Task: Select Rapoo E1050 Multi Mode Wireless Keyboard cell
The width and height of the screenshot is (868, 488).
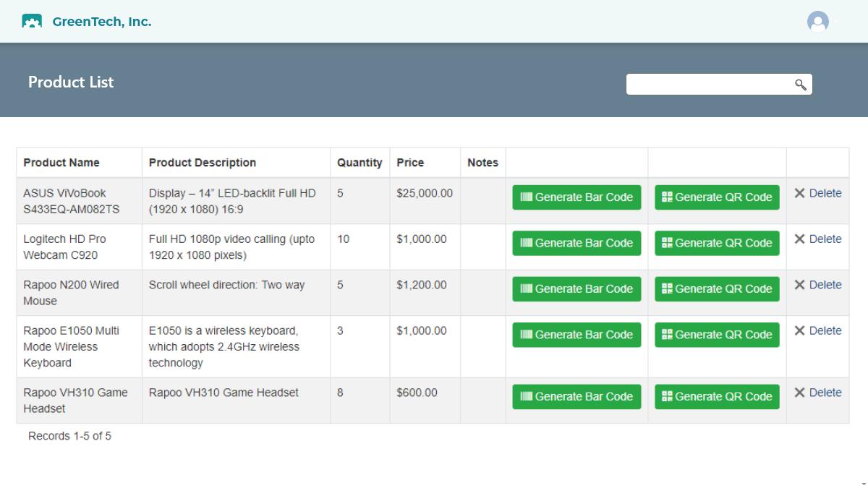Action: (80, 346)
